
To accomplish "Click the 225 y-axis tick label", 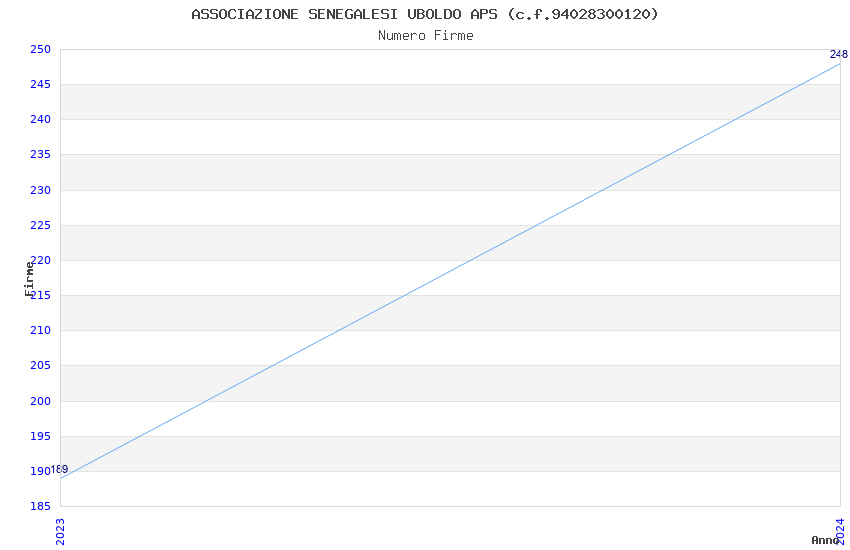I will [40, 225].
